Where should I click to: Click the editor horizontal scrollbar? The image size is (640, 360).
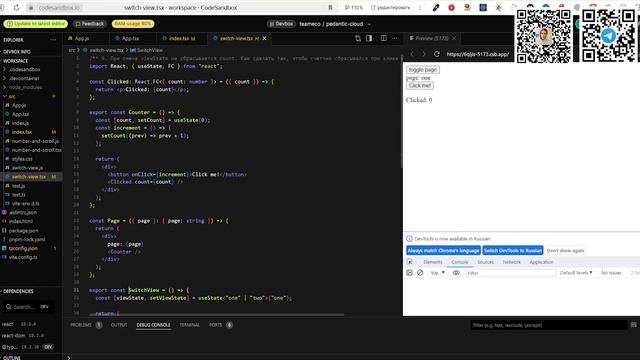tap(216, 314)
